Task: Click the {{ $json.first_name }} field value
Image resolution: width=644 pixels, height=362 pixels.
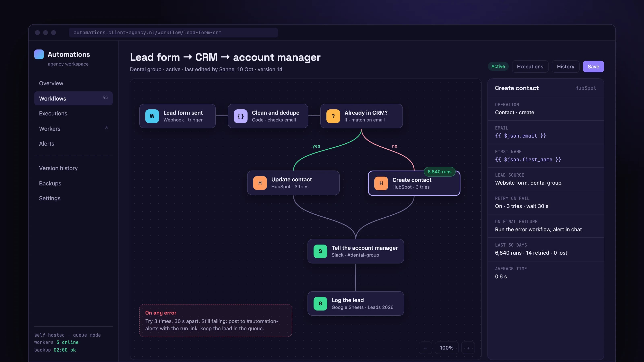Action: pos(528,159)
